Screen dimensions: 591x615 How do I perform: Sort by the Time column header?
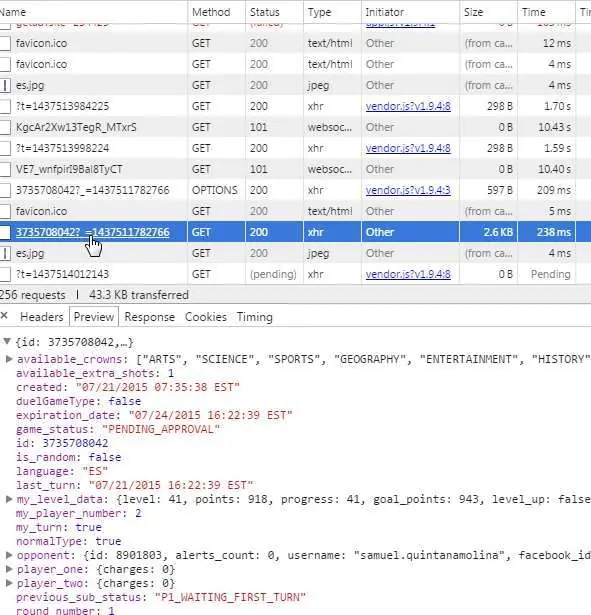coord(546,12)
